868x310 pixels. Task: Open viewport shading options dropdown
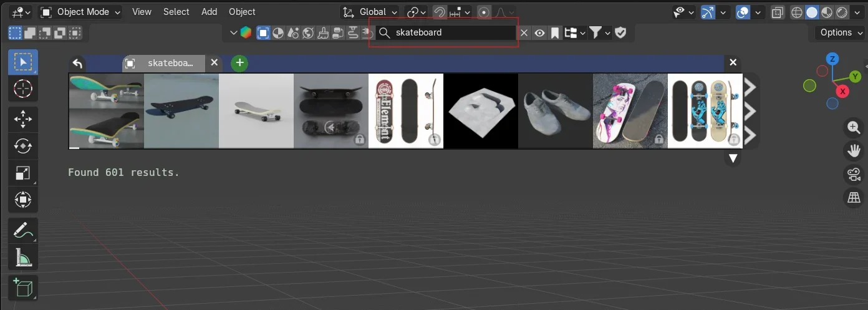pos(857,12)
